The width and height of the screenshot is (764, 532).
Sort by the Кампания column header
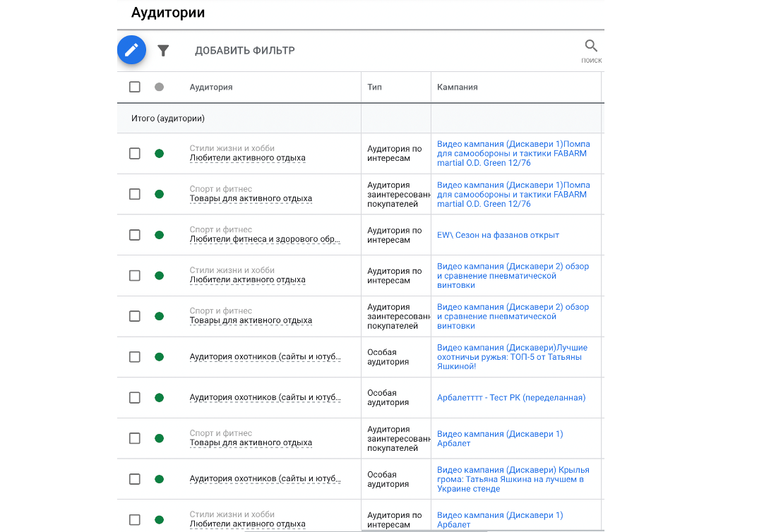tap(457, 87)
